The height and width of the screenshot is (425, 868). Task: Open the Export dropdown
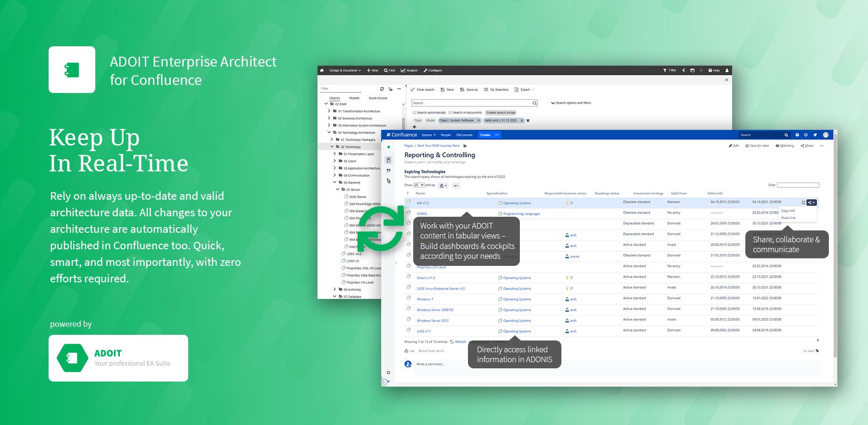coord(525,90)
